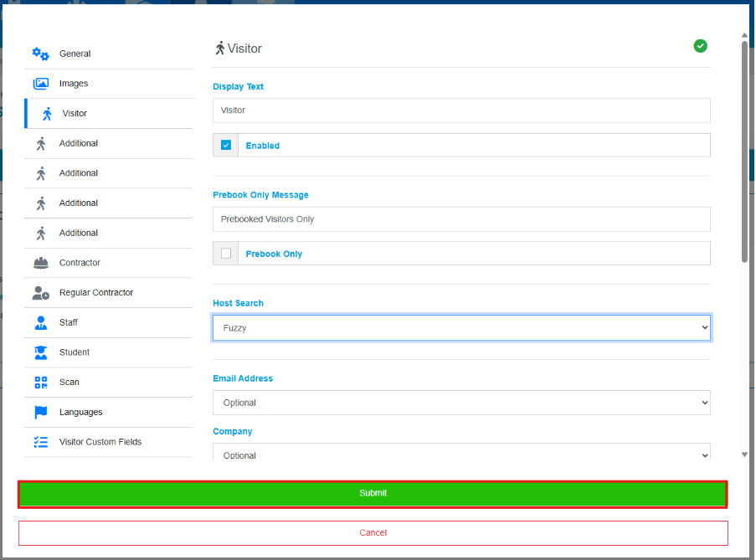
Task: Open the Regular Contractor section
Action: (109, 293)
